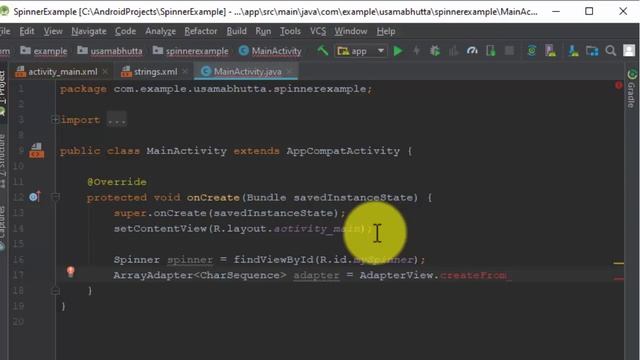This screenshot has width=640, height=360.
Task: Click the Make Project hammer icon
Action: 322,51
